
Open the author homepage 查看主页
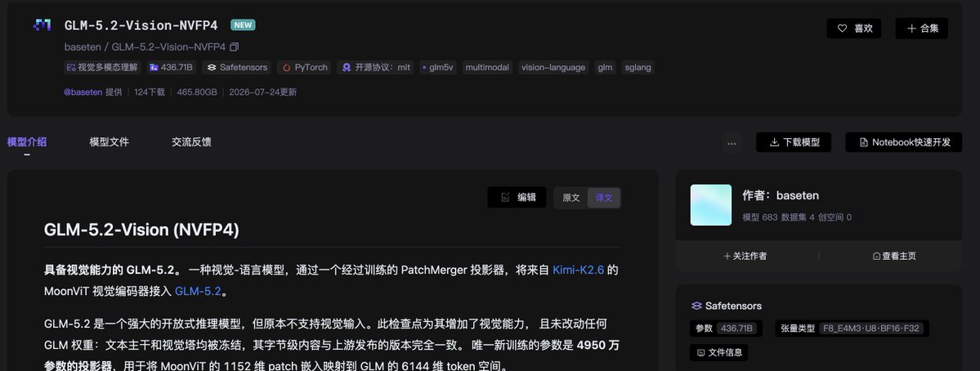tap(894, 256)
